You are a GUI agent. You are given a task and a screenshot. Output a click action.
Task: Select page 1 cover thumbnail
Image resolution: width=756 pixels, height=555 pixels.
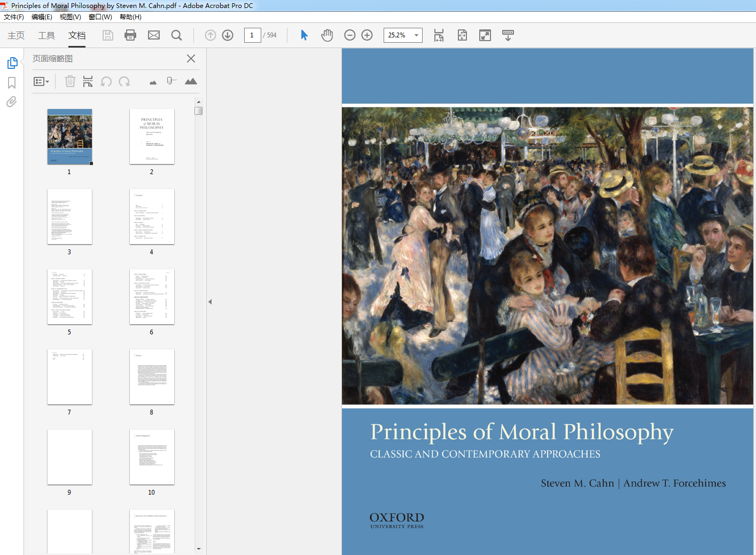pyautogui.click(x=69, y=137)
